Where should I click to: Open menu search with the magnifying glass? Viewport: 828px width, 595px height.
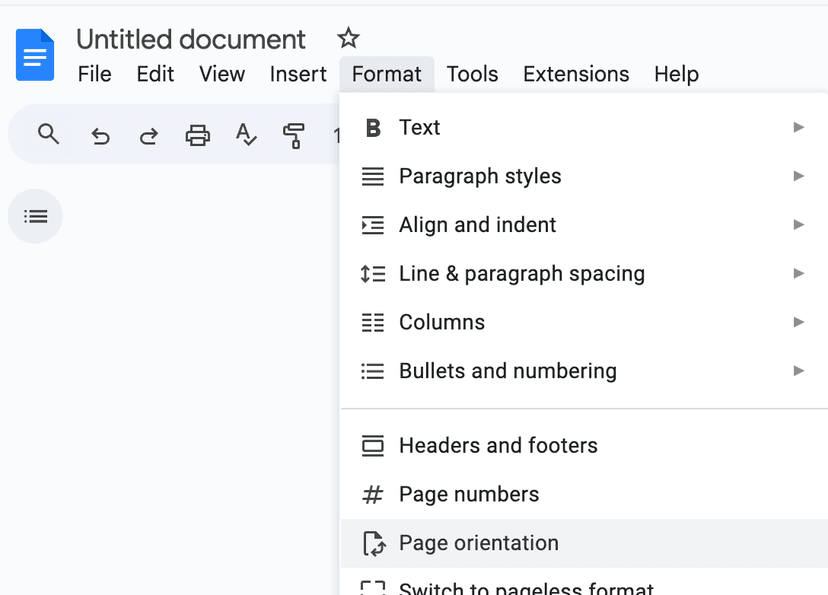point(48,135)
